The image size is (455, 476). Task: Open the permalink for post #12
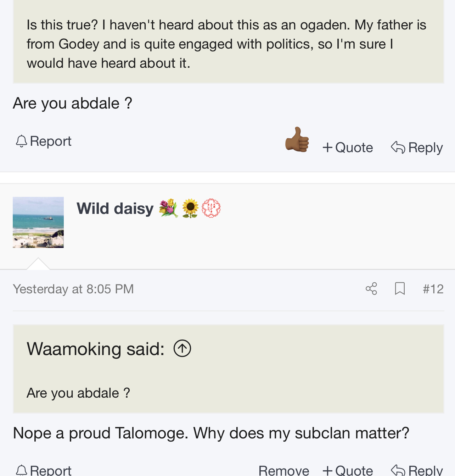tap(433, 289)
